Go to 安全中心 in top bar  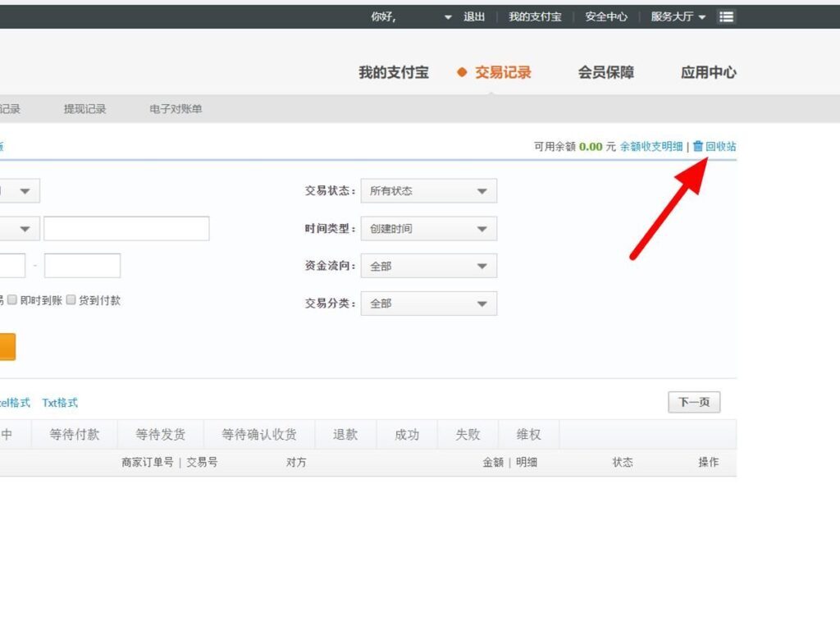[606, 17]
